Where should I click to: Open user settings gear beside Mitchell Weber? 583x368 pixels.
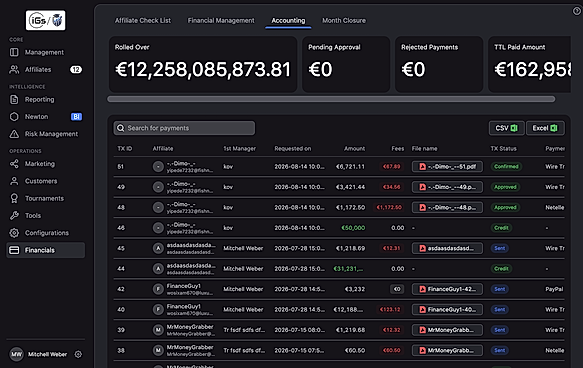pyautogui.click(x=78, y=354)
